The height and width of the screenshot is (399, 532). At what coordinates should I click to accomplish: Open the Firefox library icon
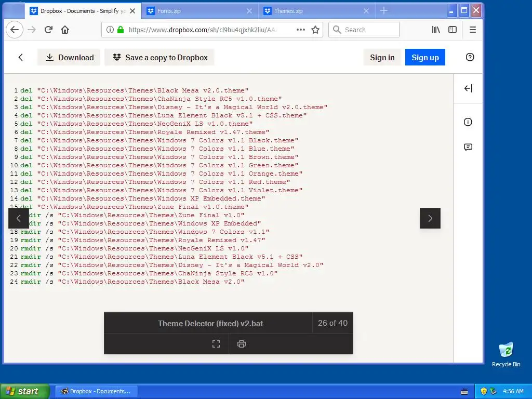click(x=436, y=30)
